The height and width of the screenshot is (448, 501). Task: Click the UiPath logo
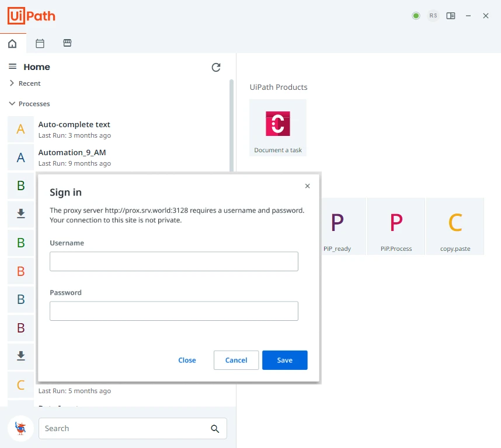point(32,16)
